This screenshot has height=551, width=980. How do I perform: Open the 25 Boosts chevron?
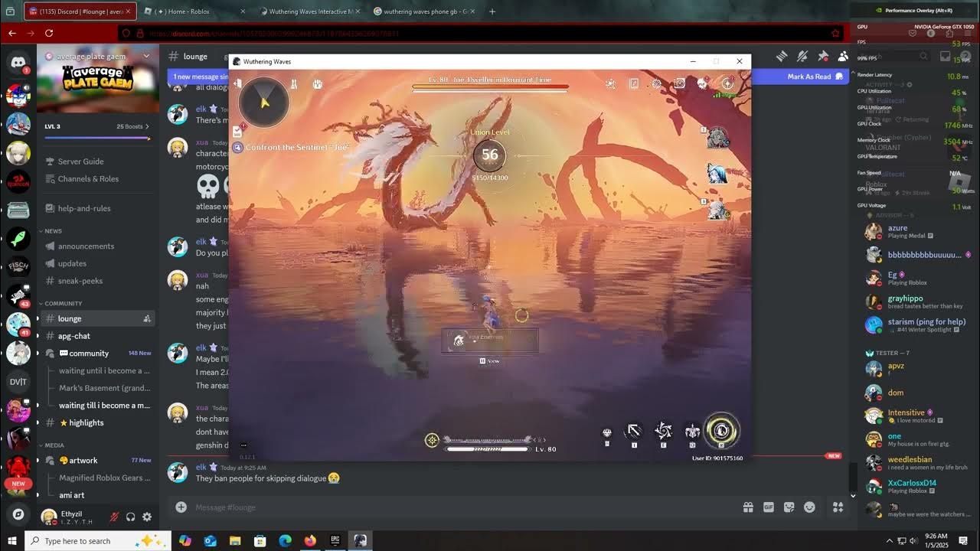147,126
